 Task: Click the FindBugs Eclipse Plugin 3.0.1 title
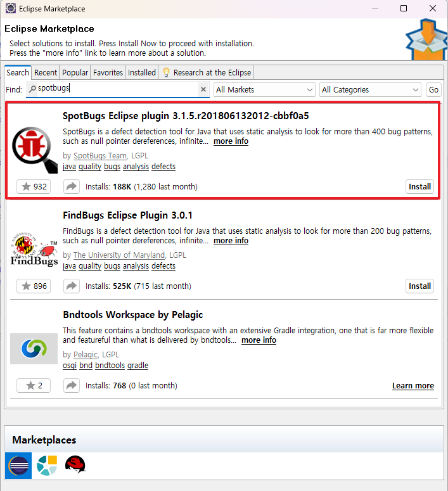tap(127, 215)
